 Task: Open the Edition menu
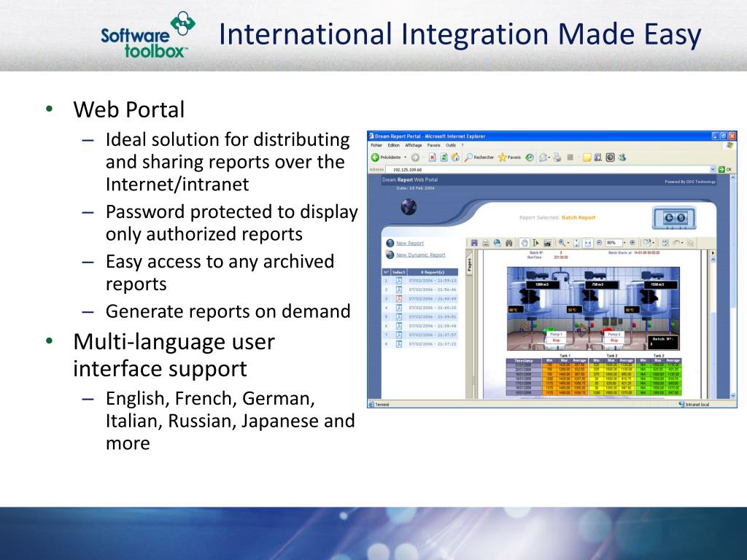click(393, 145)
